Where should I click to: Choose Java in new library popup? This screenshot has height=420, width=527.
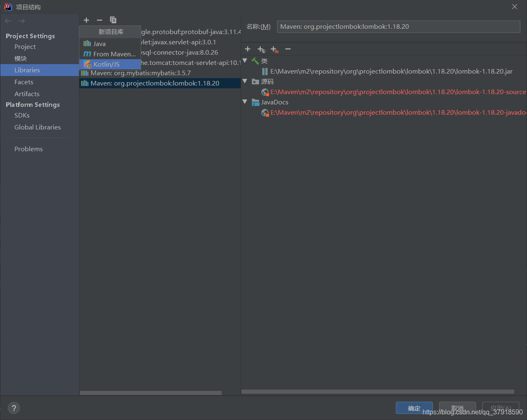110,44
